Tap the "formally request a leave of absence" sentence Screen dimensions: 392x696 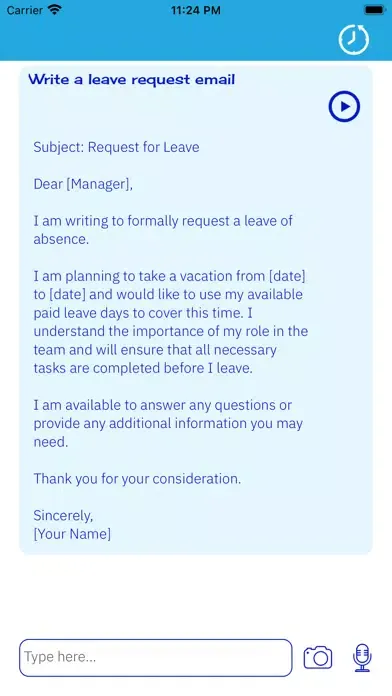tap(163, 229)
